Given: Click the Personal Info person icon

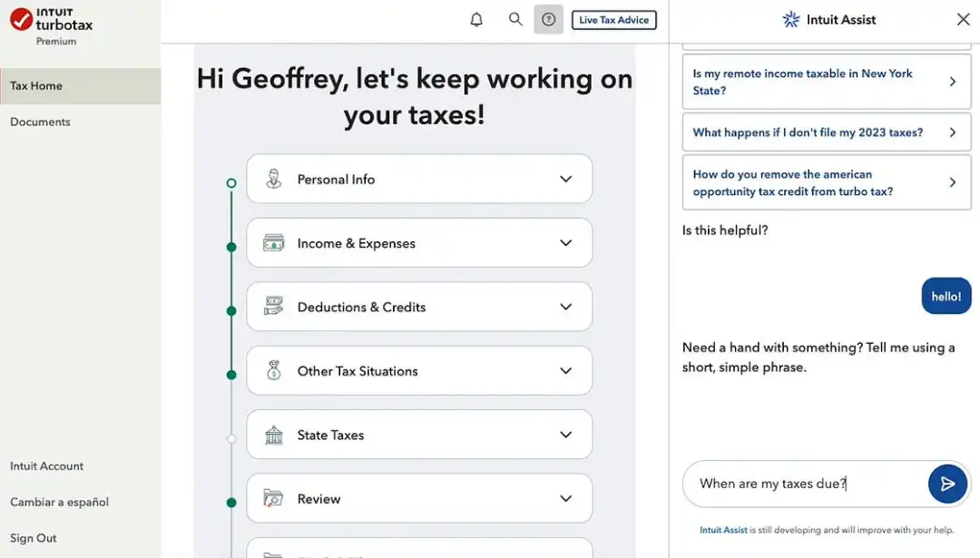Looking at the screenshot, I should (273, 179).
